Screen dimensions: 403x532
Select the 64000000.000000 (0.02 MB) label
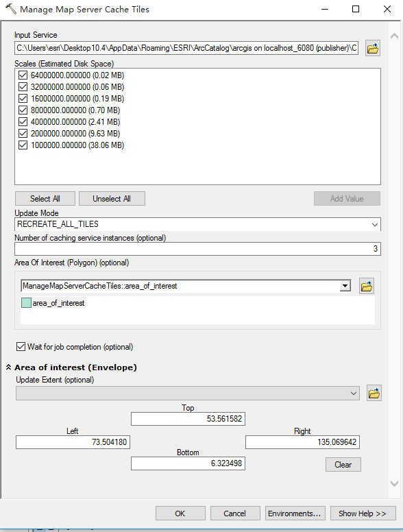77,75
